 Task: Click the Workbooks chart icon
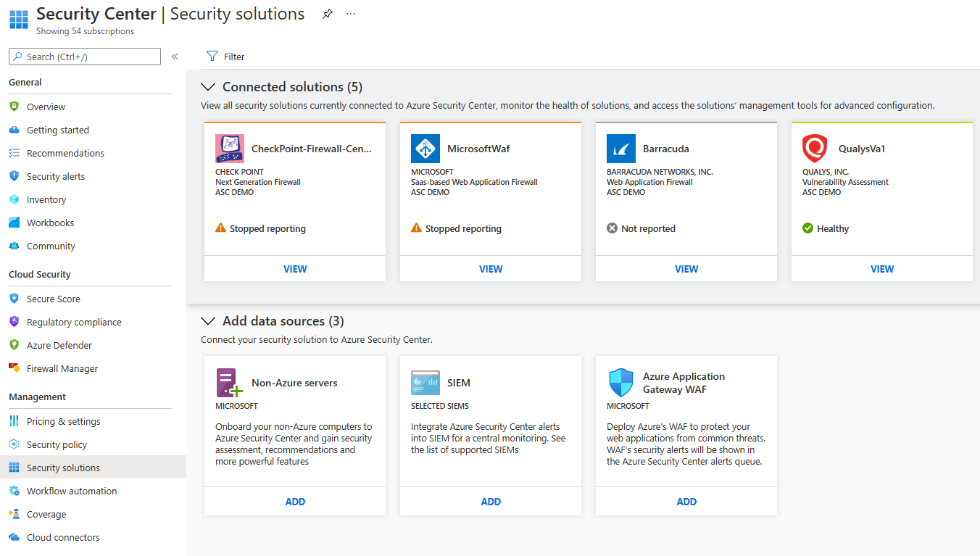(x=14, y=223)
